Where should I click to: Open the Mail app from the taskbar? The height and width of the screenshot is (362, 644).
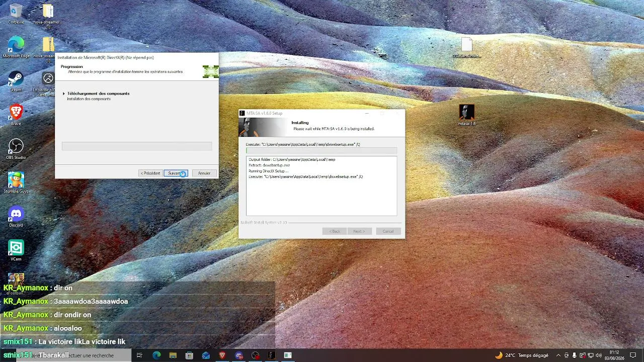click(206, 355)
